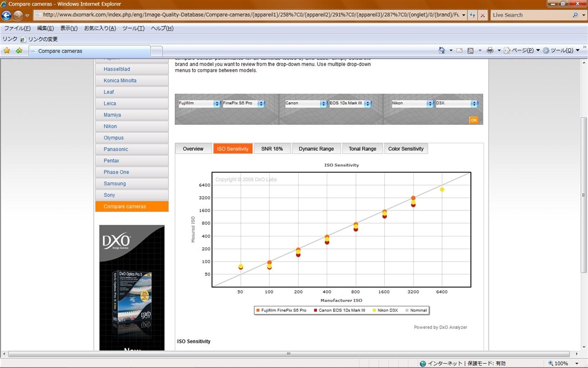Open the Canon brand dropdown
The image size is (588, 368).
point(306,103)
